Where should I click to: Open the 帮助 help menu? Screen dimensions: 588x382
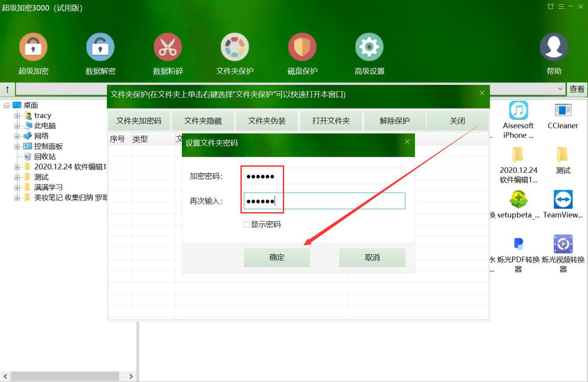(x=554, y=54)
